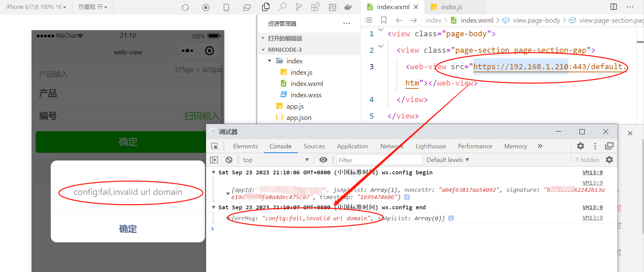Collapse the wx.config end log entry

[214, 207]
